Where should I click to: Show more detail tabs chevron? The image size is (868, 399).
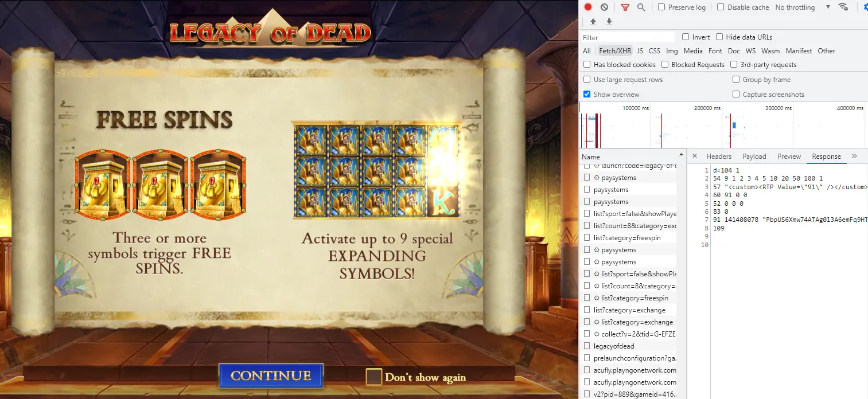[x=854, y=156]
